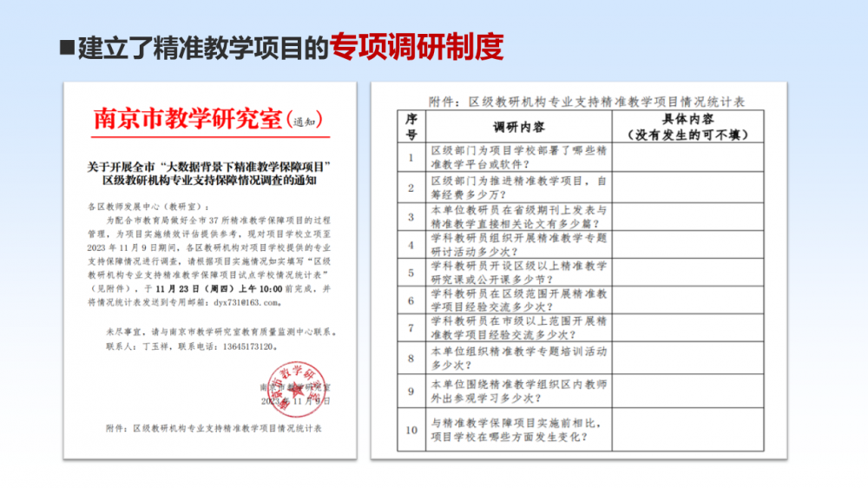Click the contact phone number 13645173120

tap(240, 346)
